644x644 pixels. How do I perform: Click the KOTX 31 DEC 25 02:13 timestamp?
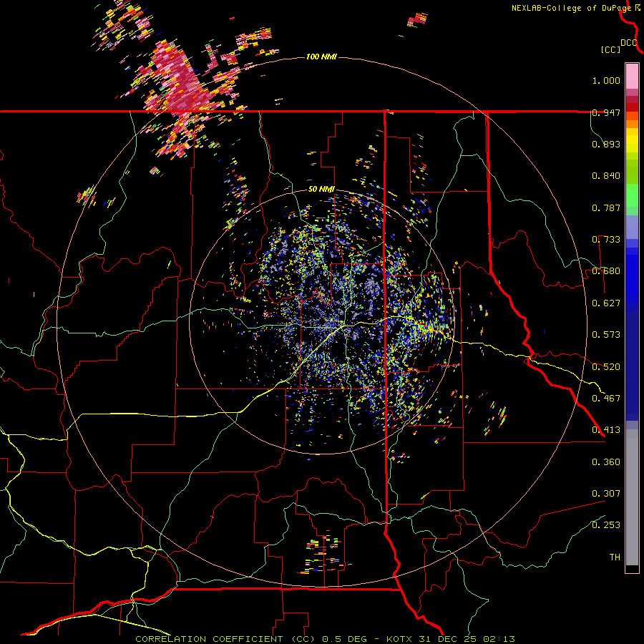pos(451,639)
